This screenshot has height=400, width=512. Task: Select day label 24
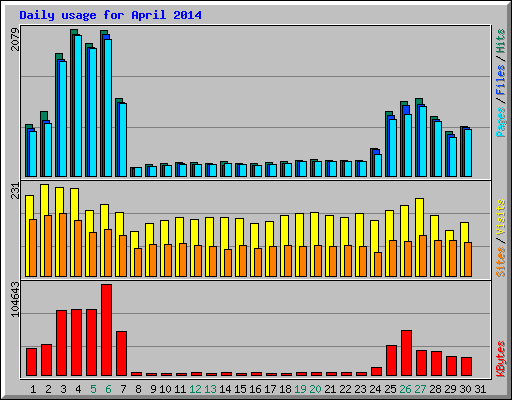[375, 389]
